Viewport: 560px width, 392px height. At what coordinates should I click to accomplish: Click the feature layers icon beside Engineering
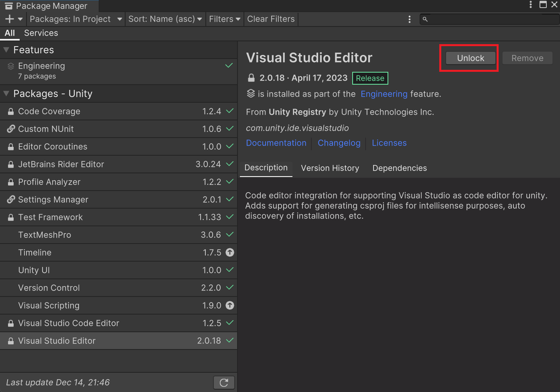11,66
